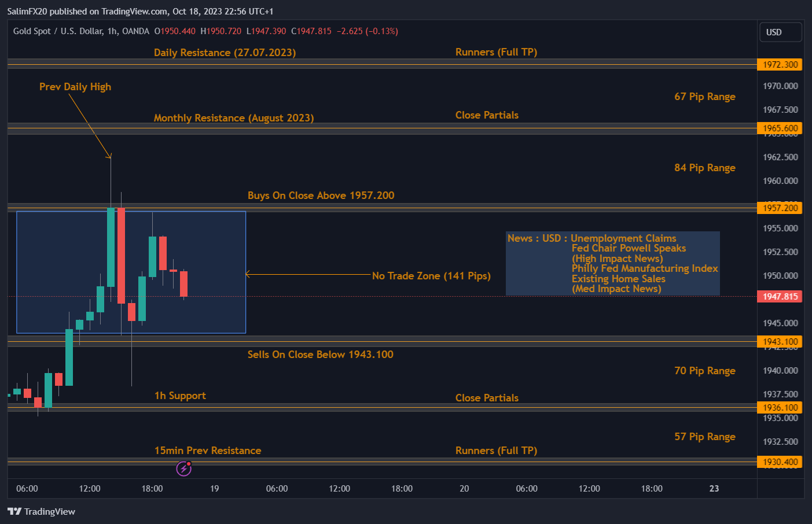Click the 'No Trade Zone (141 Pips)' label
The width and height of the screenshot is (812, 524).
[431, 276]
